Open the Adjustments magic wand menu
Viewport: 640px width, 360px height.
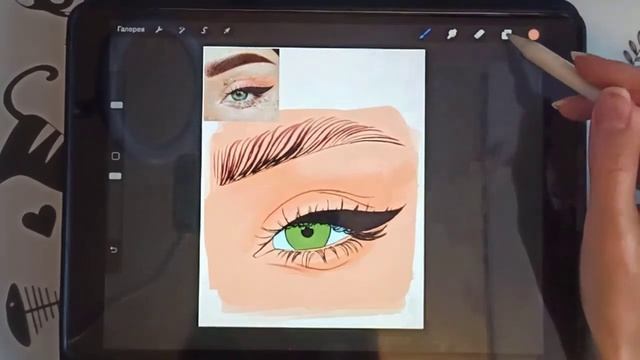pyautogui.click(x=182, y=30)
